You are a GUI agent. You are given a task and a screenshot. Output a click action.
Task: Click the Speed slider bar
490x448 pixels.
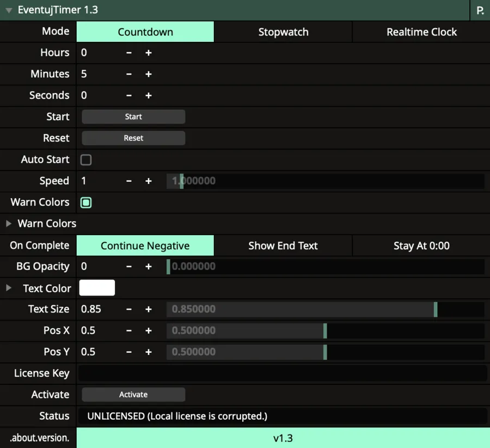coord(326,181)
